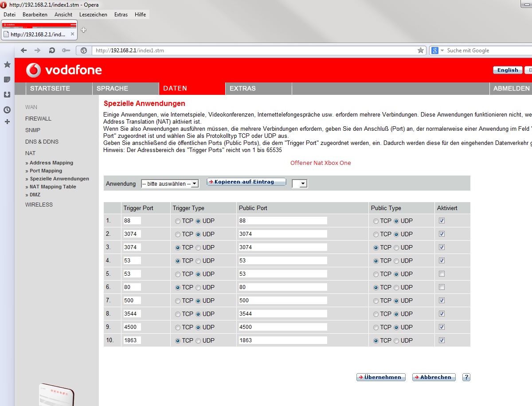This screenshot has width=532, height=406.
Task: Expand the Google search engine dropdown
Action: click(442, 51)
